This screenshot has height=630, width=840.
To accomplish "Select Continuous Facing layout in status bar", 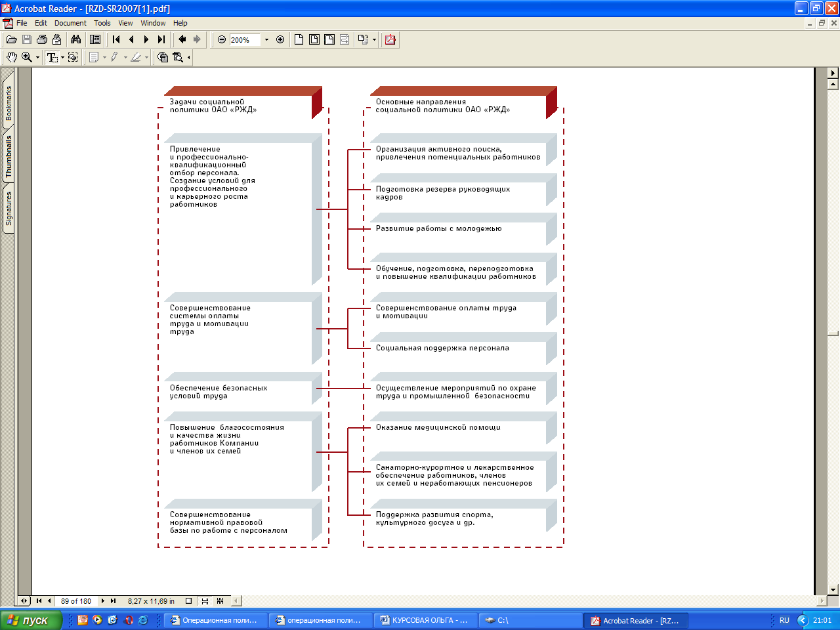I will coord(220,600).
